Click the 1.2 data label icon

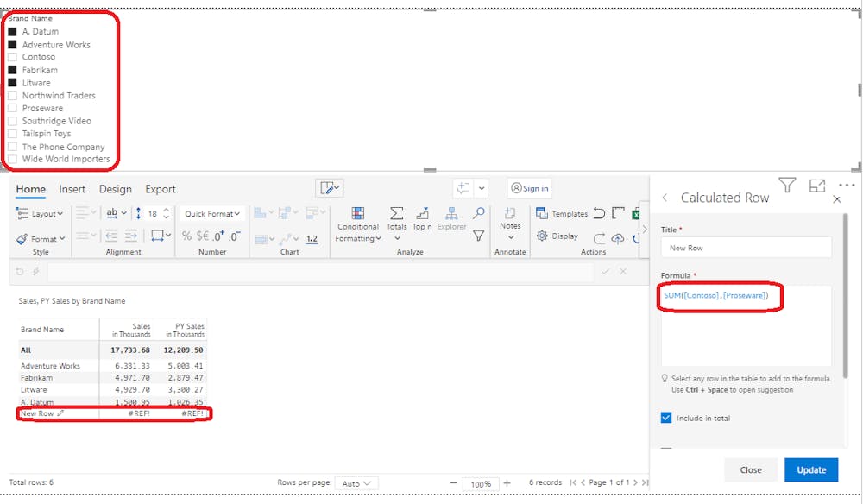pos(312,239)
